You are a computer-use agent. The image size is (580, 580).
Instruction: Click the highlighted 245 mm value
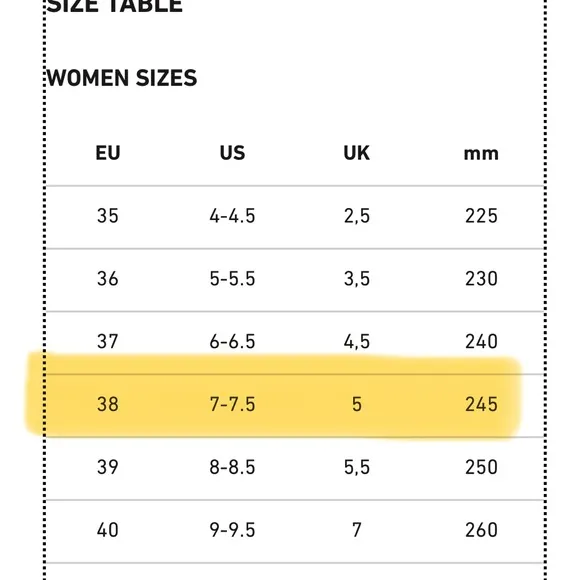click(481, 404)
